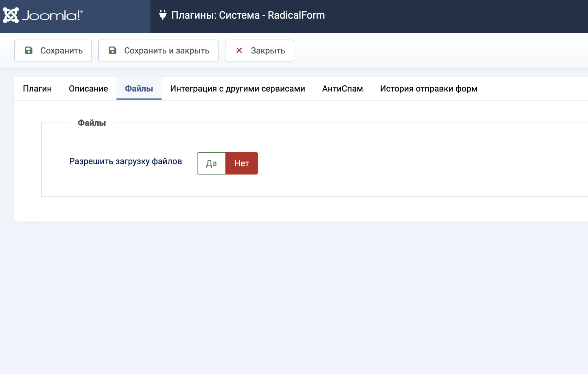Click the Плагины: Система - RadicalForm title

click(x=248, y=15)
